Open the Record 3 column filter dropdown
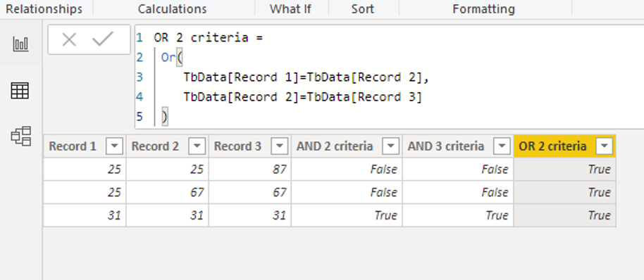 pyautogui.click(x=280, y=146)
